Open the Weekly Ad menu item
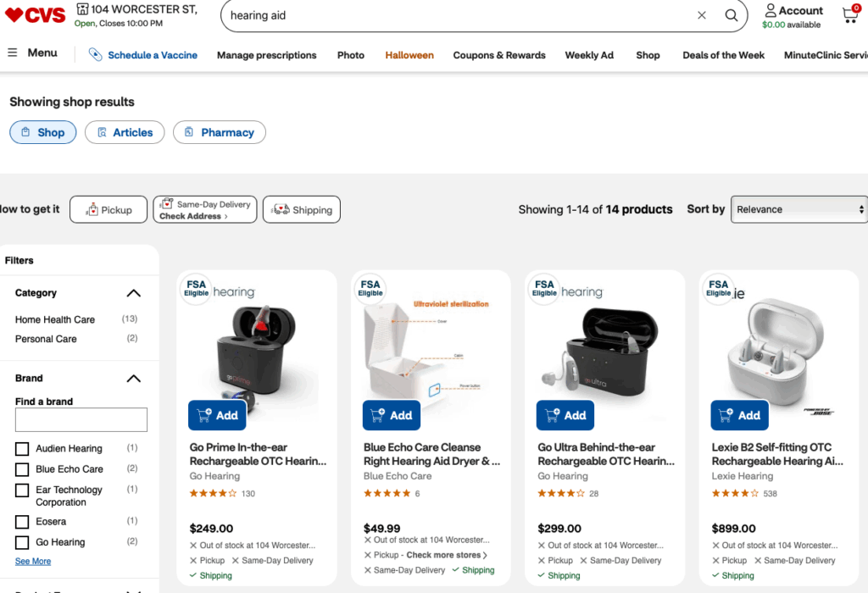This screenshot has width=868, height=593. [589, 55]
